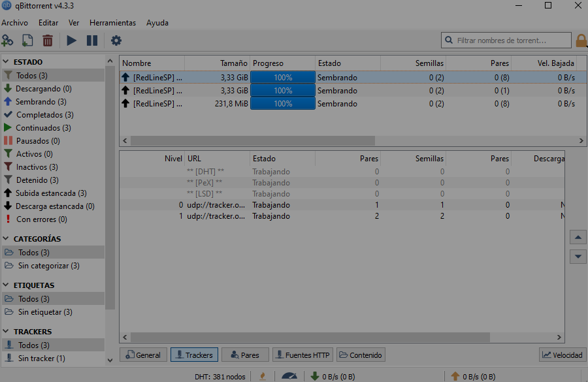Click DHT: 381 nodos status text

coord(220,377)
